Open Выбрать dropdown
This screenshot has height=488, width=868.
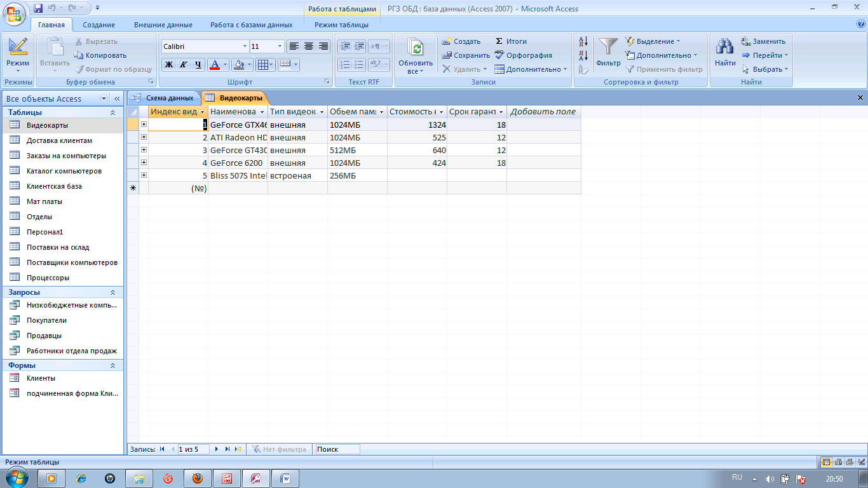[765, 69]
